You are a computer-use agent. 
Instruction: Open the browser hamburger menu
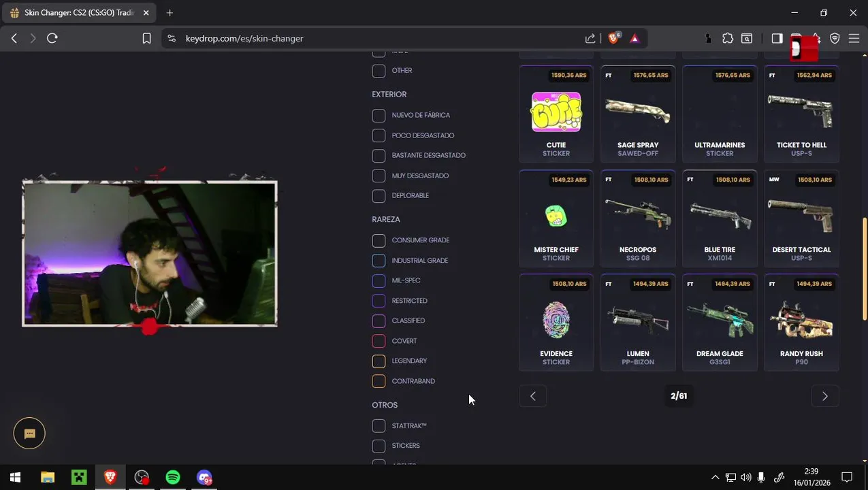pyautogui.click(x=854, y=39)
